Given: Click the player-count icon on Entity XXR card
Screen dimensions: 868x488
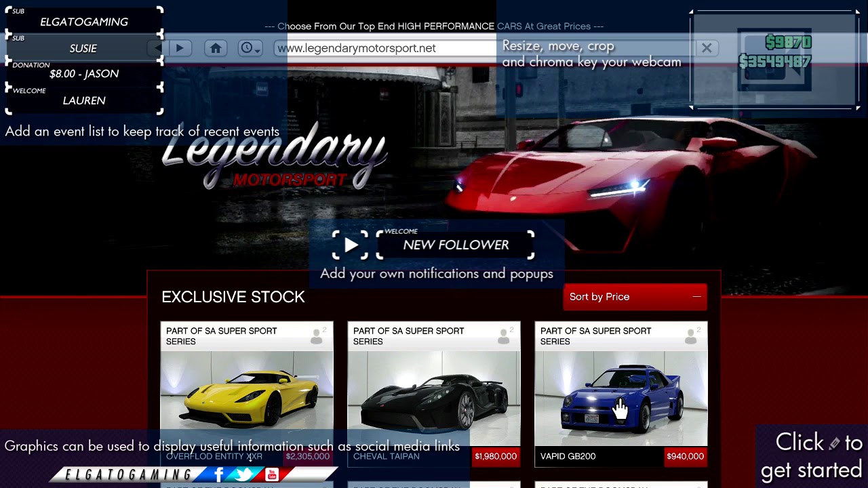Looking at the screenshot, I should point(317,335).
